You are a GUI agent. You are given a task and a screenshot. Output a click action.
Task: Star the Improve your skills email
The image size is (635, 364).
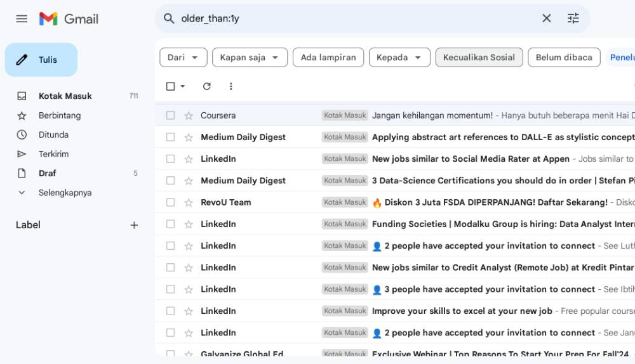(x=189, y=311)
